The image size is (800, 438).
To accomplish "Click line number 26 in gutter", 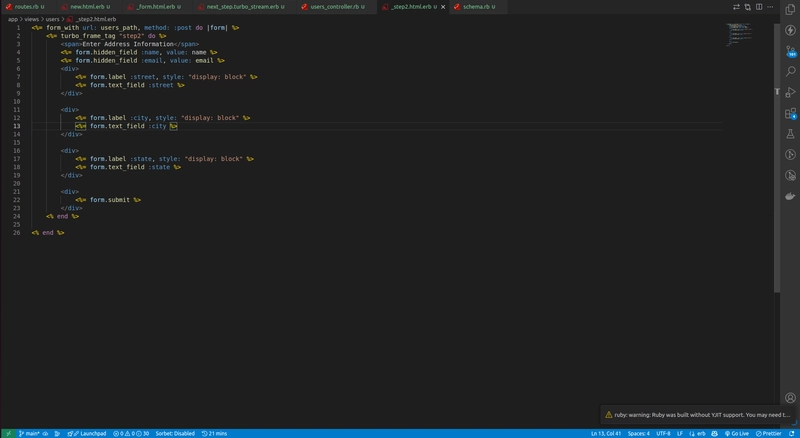I will tap(17, 233).
